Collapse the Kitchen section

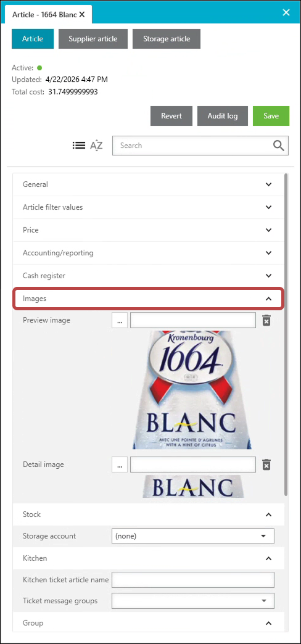[148, 558]
